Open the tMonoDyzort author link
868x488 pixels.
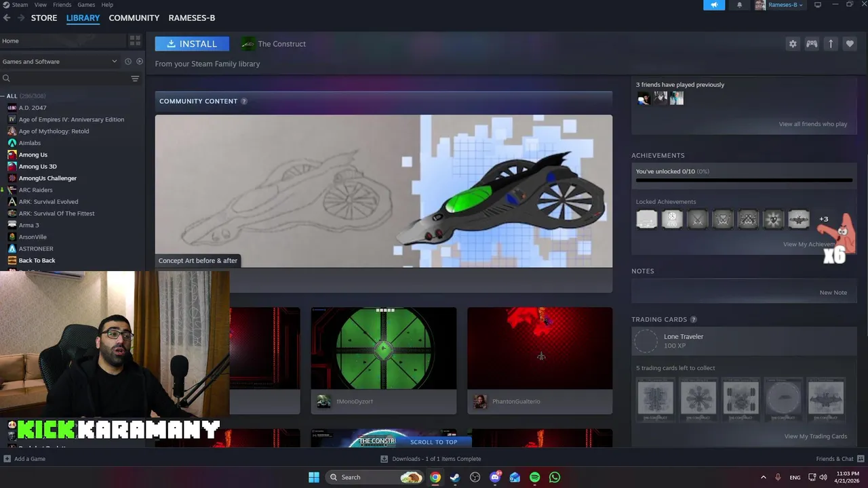pyautogui.click(x=355, y=401)
